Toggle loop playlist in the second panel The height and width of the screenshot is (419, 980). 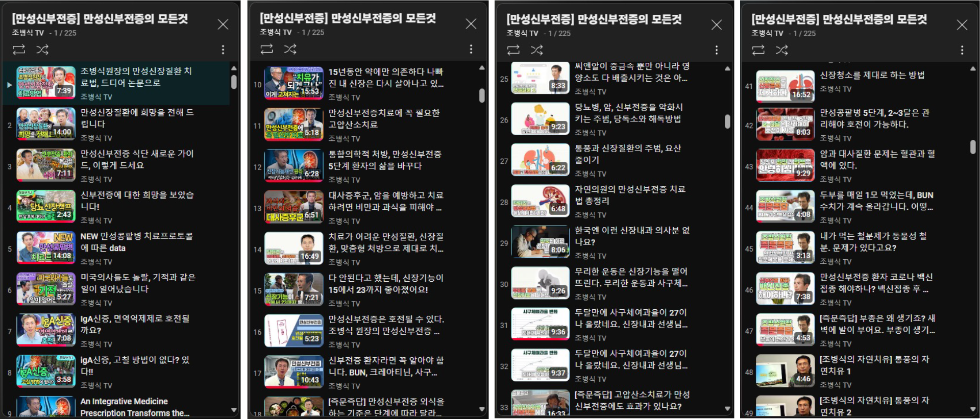tap(266, 49)
